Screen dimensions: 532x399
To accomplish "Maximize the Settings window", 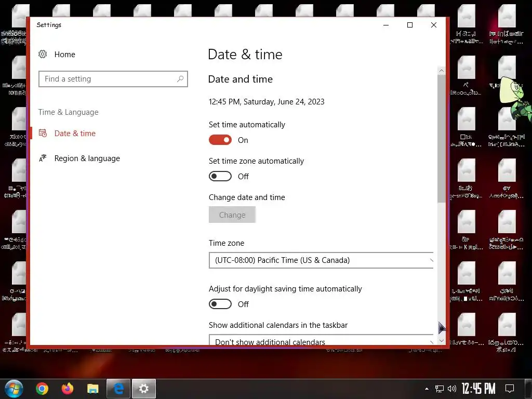I will (410, 25).
